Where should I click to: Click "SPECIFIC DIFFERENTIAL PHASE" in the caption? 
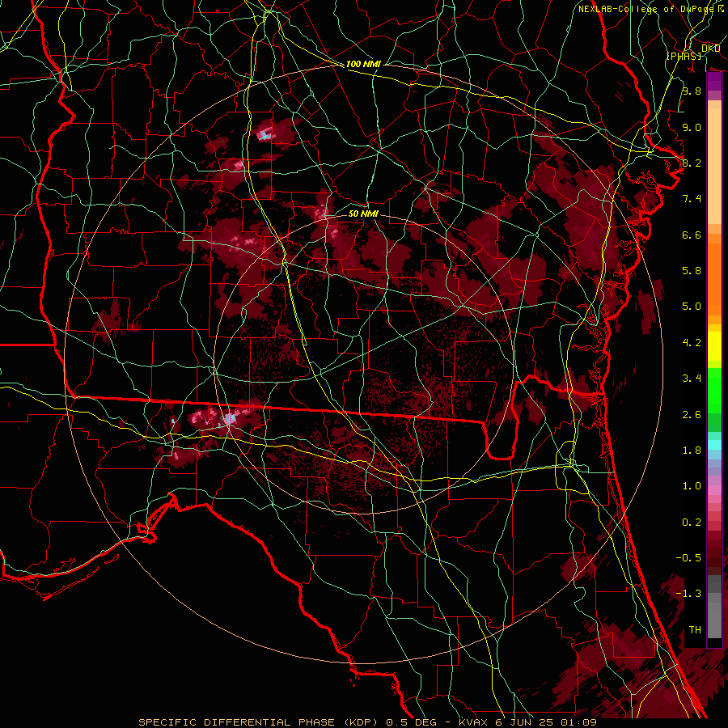pos(236,722)
